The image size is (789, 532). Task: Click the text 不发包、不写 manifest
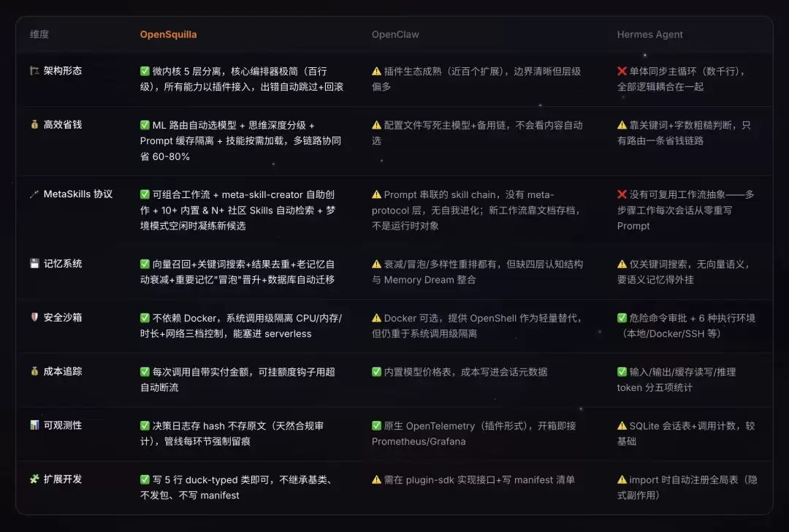coord(190,495)
